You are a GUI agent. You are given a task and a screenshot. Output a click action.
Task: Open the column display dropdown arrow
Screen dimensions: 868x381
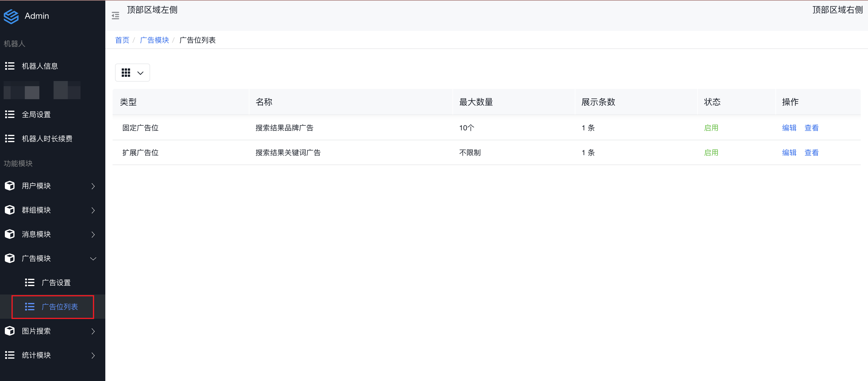click(x=140, y=73)
